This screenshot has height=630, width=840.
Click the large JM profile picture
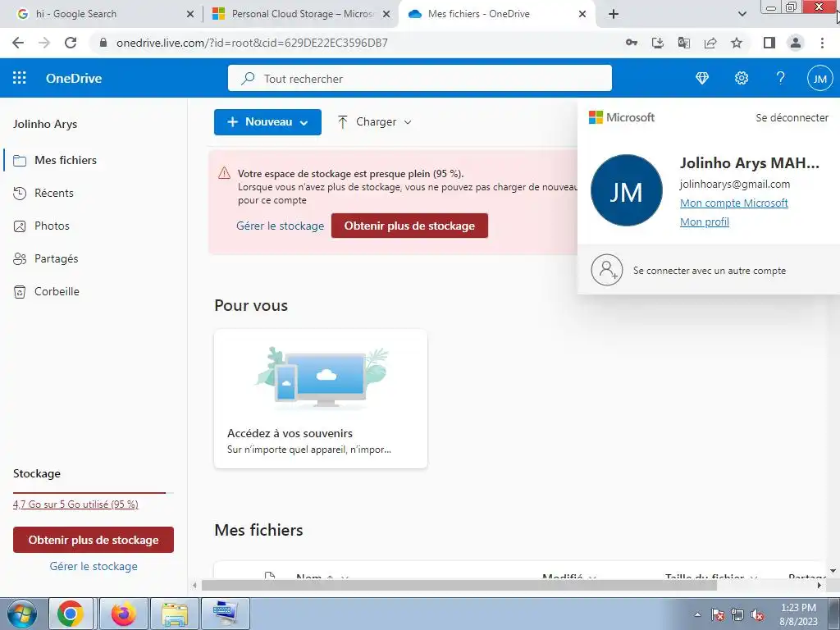coord(626,190)
